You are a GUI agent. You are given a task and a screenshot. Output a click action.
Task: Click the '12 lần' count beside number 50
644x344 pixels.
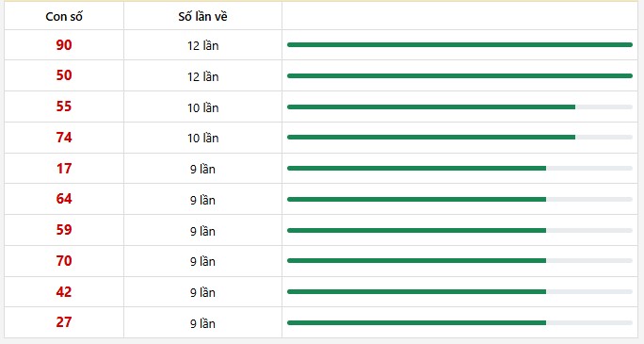tap(202, 76)
